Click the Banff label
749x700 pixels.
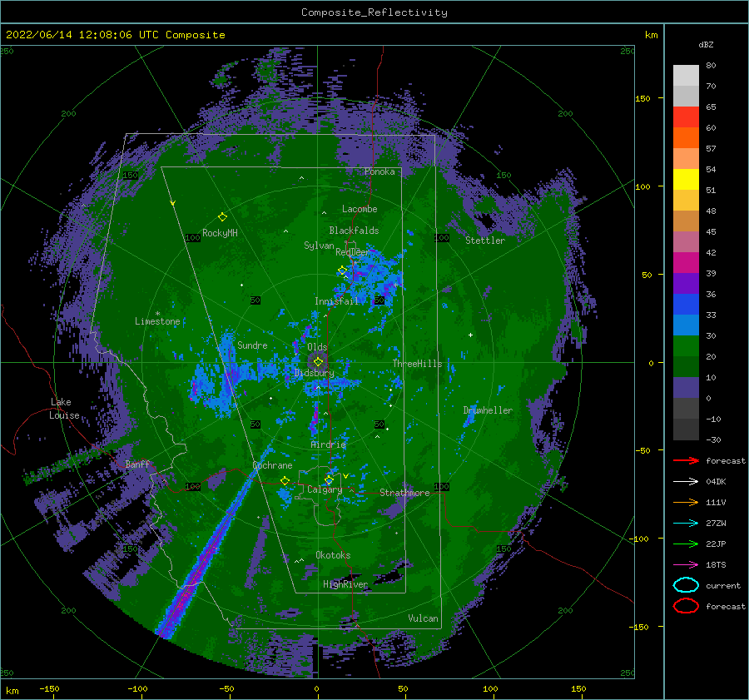click(137, 464)
